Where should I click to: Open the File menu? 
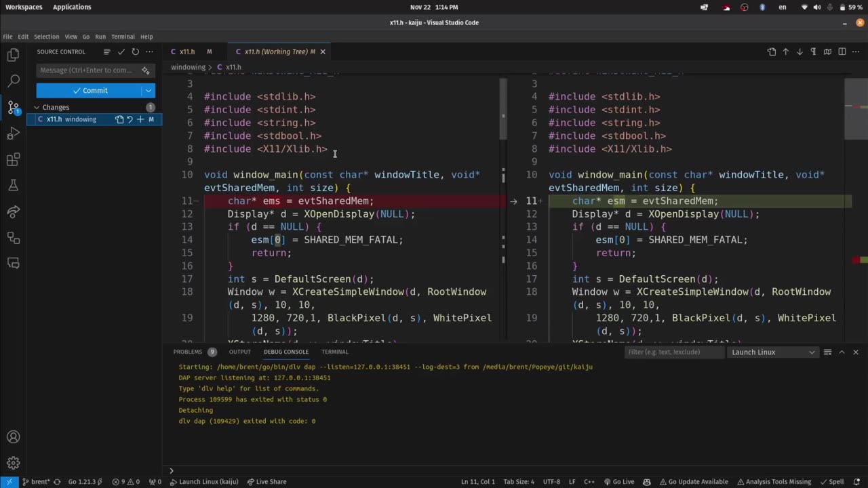[7, 37]
